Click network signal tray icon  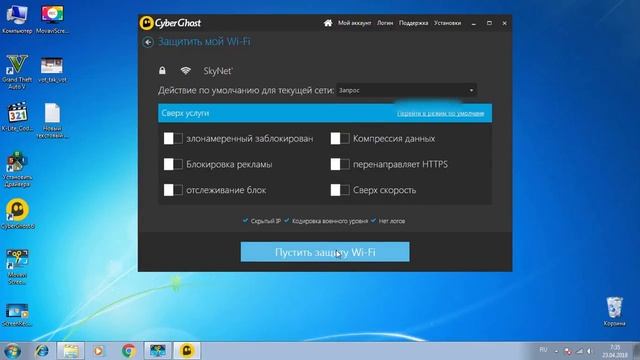580,351
